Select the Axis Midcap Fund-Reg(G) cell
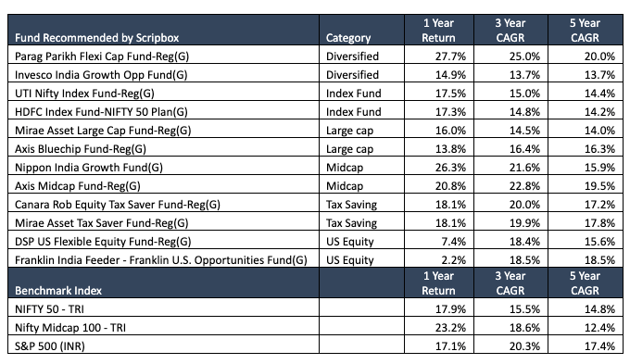 point(163,184)
